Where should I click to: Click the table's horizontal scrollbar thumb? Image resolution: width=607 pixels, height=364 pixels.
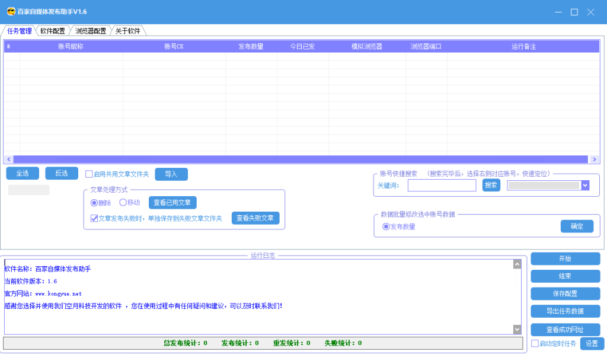coord(301,159)
